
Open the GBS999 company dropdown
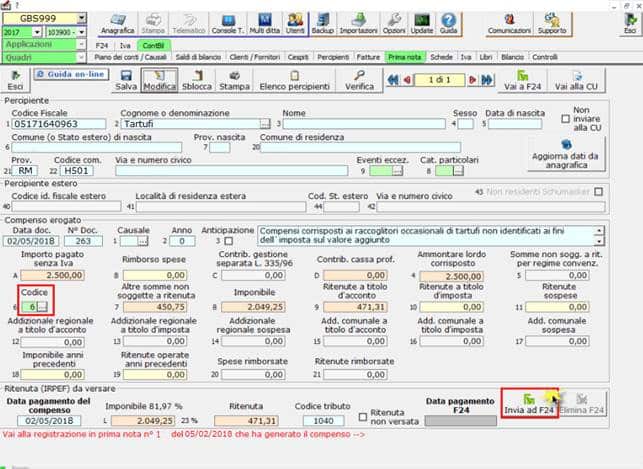click(x=82, y=18)
